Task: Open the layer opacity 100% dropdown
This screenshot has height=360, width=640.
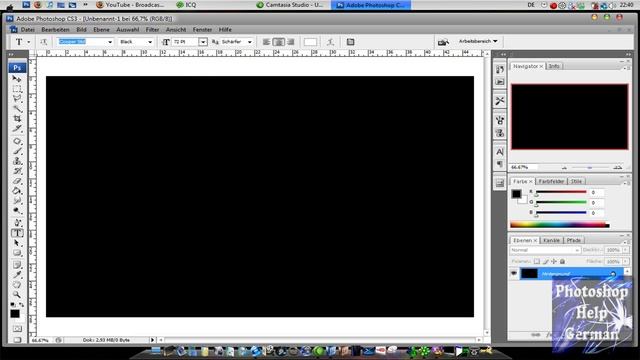Action: coord(625,250)
